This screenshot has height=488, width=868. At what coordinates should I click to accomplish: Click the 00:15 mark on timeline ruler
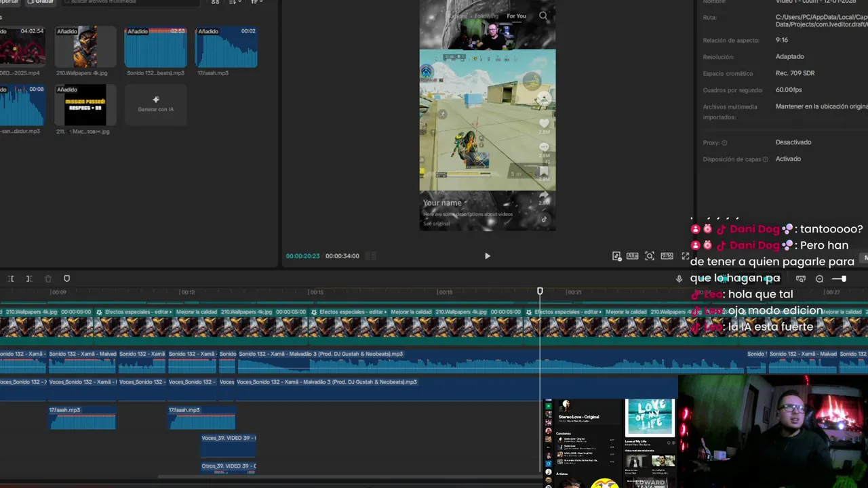click(316, 292)
